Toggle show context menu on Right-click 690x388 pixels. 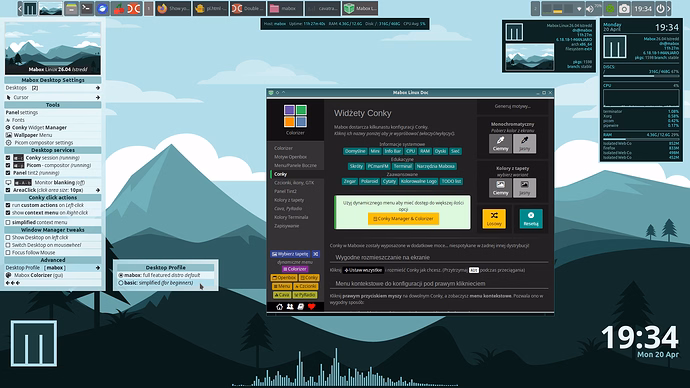click(8, 212)
